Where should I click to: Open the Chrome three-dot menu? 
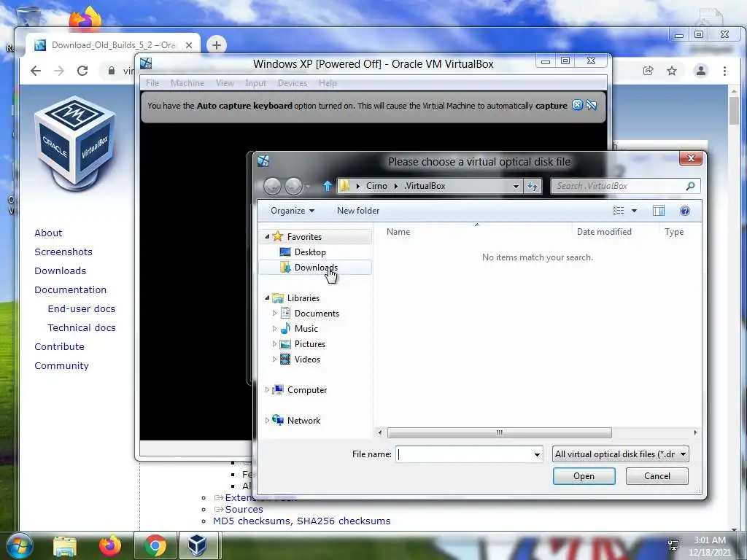tap(724, 71)
